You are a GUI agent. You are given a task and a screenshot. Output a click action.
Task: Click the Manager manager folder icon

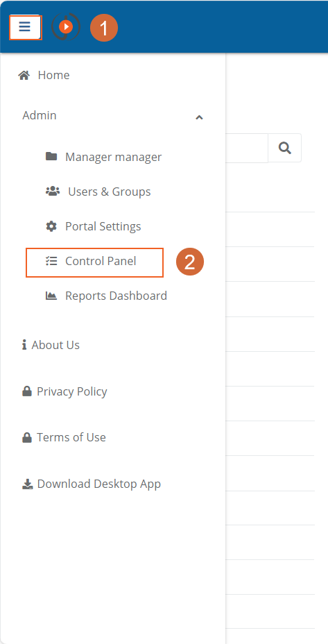coord(51,156)
